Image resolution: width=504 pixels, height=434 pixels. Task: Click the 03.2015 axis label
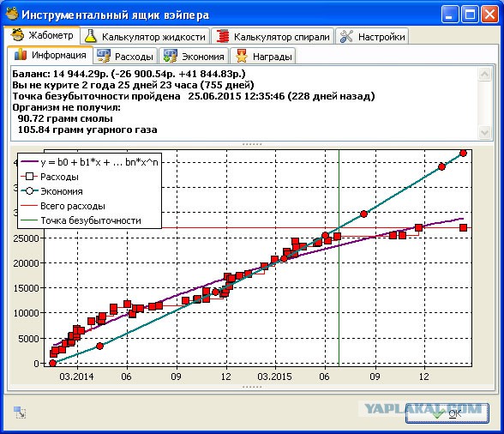pos(275,377)
